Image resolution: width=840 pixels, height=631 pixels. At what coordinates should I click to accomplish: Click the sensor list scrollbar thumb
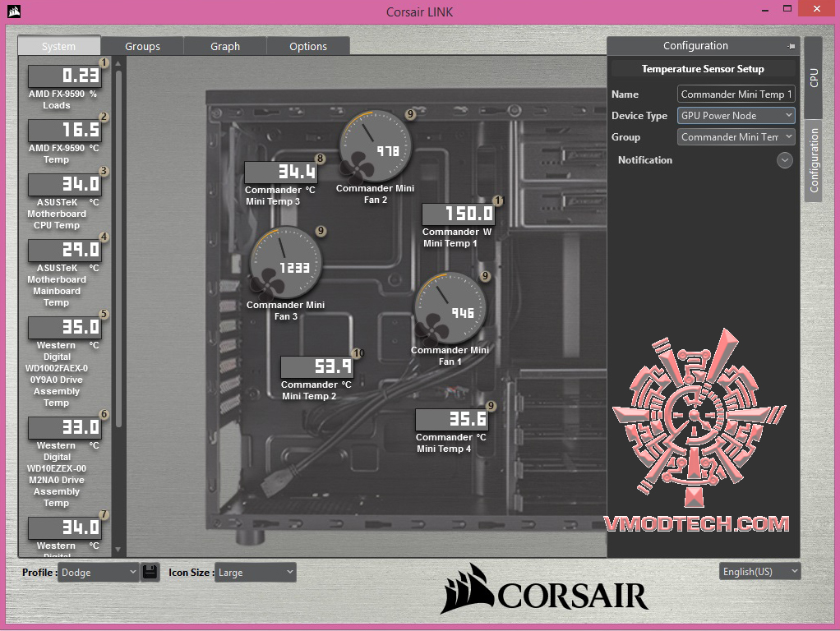click(118, 249)
